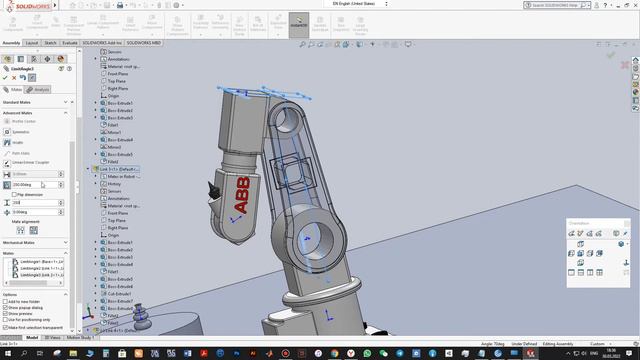640x360 pixels.
Task: Collapse the Options section
Action: click(66, 294)
